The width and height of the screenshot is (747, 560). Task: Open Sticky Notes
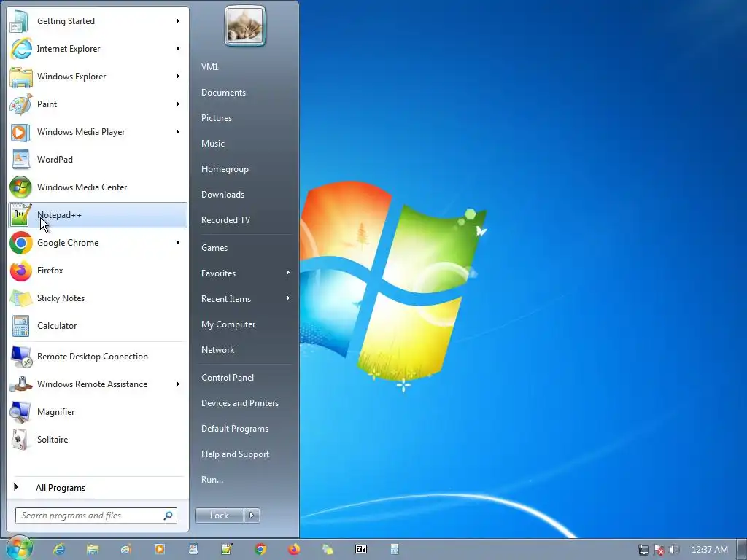(98, 298)
